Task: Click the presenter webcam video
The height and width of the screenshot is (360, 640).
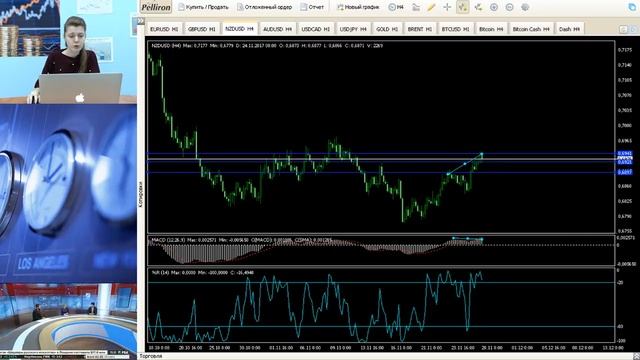Action: (68, 51)
